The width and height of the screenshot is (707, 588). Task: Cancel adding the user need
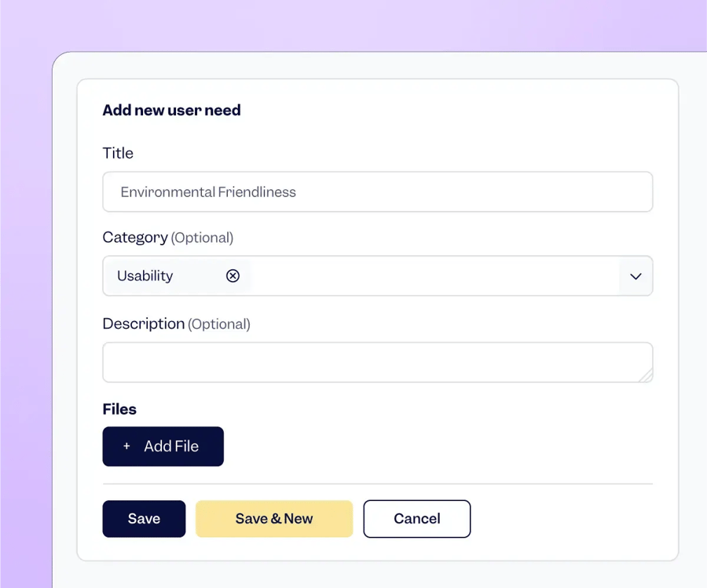coord(416,518)
